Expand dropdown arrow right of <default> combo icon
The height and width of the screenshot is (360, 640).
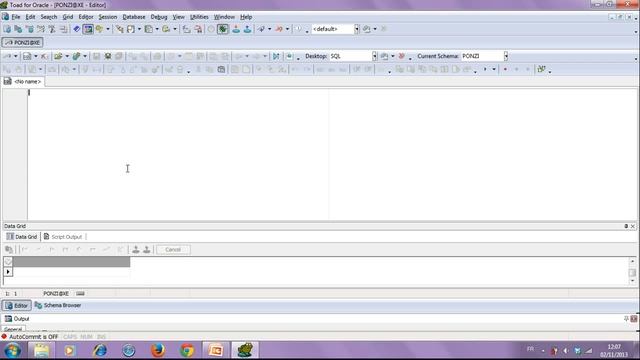(x=375, y=29)
